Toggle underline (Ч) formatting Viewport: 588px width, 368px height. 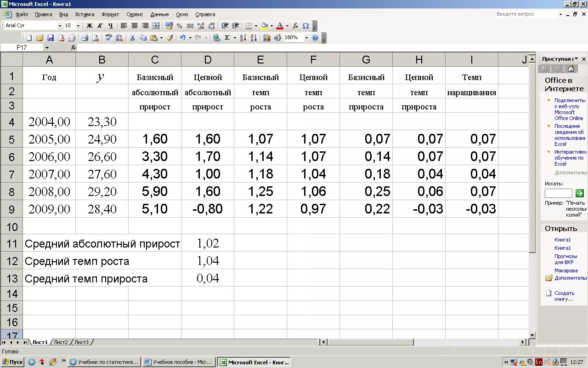click(111, 26)
